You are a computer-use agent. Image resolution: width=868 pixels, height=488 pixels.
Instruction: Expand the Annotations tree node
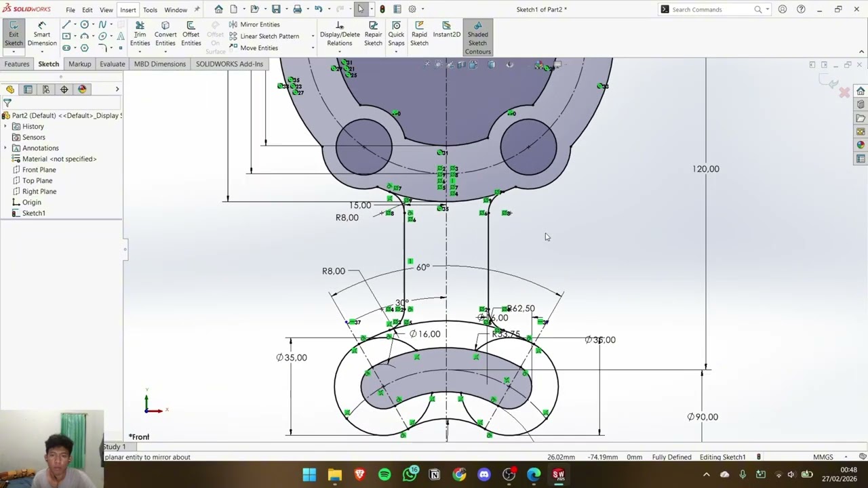[5, 148]
